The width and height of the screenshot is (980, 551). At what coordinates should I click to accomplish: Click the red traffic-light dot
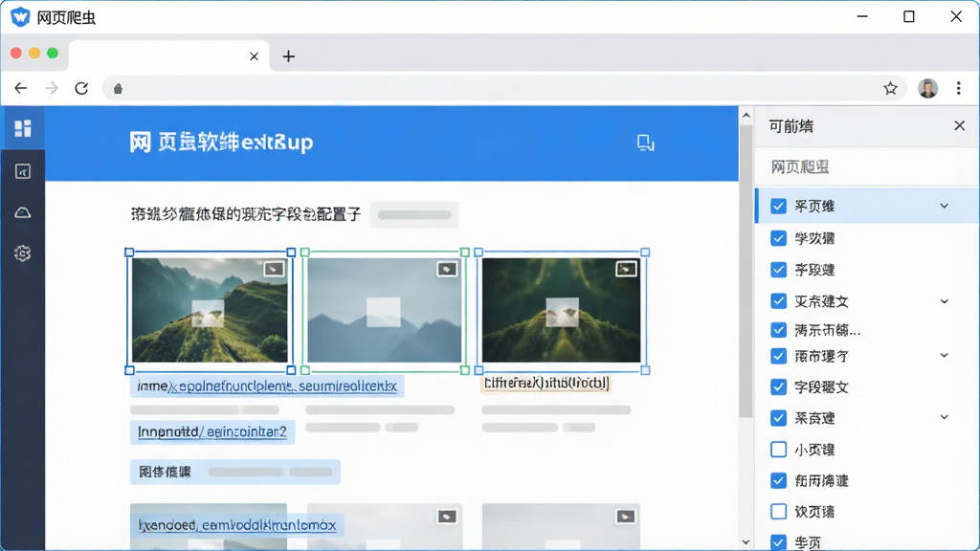click(16, 54)
